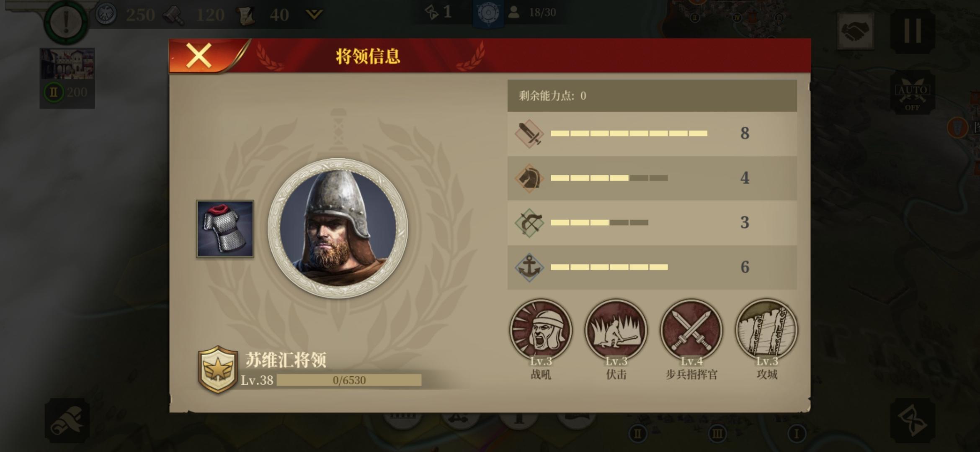The width and height of the screenshot is (980, 452).
Task: Click the general's helmeted portrait
Action: pyautogui.click(x=338, y=228)
